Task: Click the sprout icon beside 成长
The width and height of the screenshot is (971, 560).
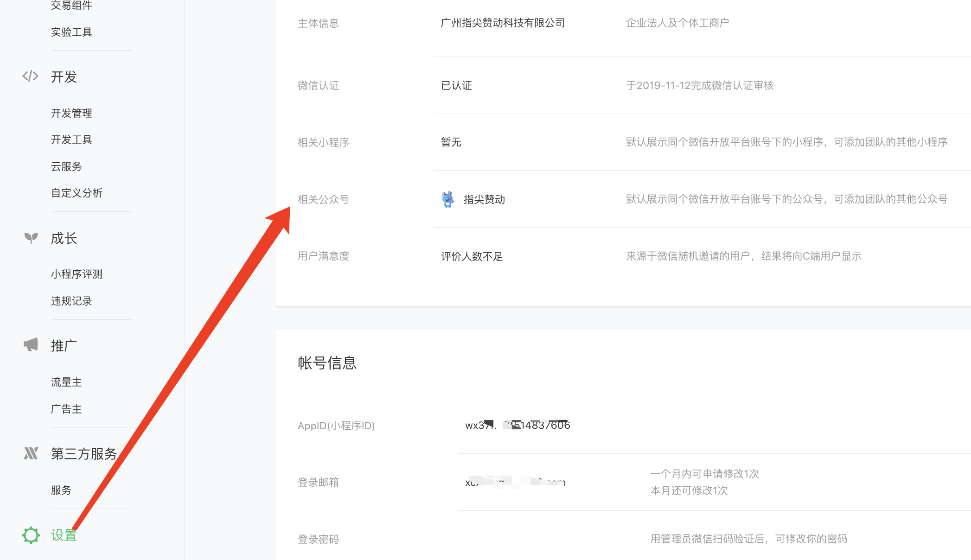Action: (31, 238)
